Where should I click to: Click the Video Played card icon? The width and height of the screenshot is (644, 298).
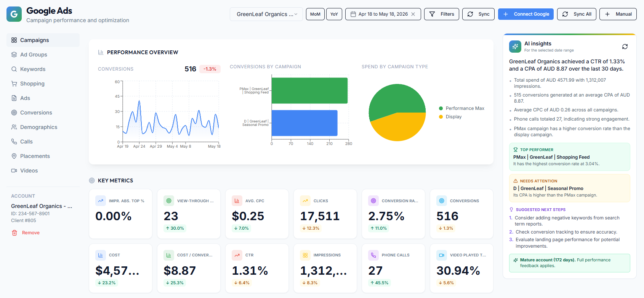tap(442, 255)
